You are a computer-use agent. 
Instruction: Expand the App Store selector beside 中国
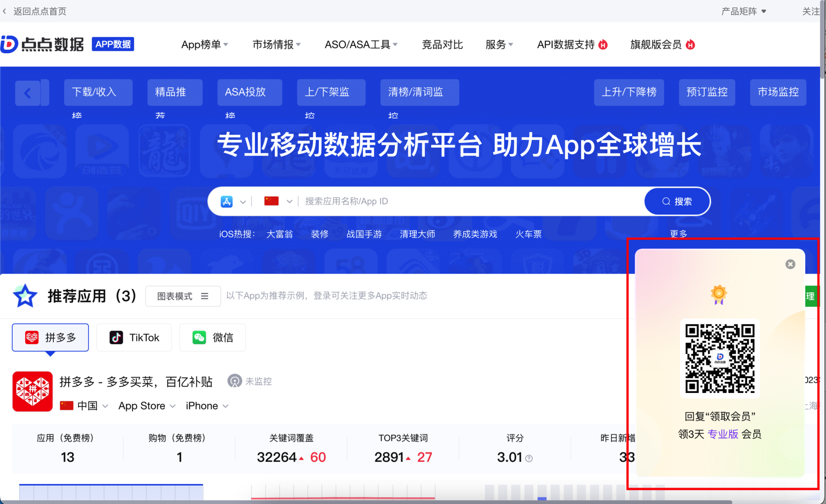pyautogui.click(x=146, y=406)
